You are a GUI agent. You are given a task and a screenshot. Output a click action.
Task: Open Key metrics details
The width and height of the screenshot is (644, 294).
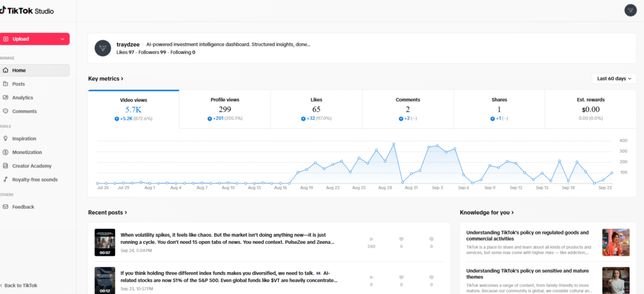pyautogui.click(x=106, y=79)
